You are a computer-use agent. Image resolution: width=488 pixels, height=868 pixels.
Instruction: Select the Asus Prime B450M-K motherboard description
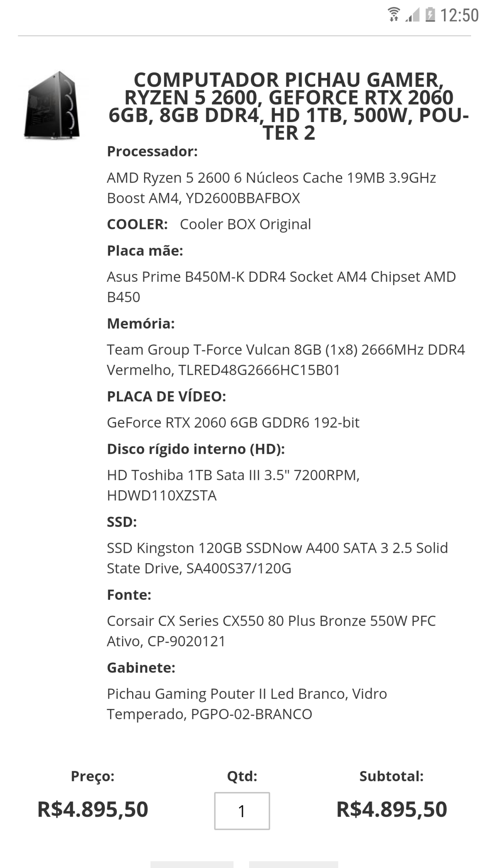281,287
